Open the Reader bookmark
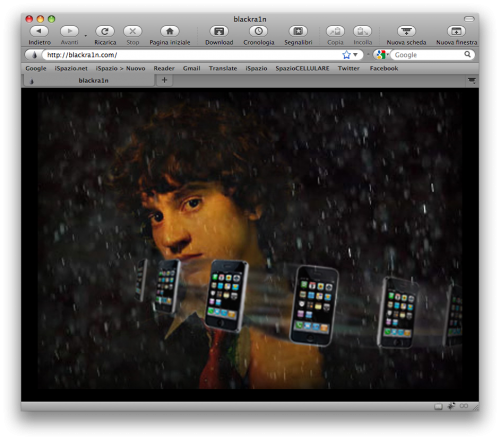Image resolution: width=500 pixels, height=440 pixels. point(164,68)
